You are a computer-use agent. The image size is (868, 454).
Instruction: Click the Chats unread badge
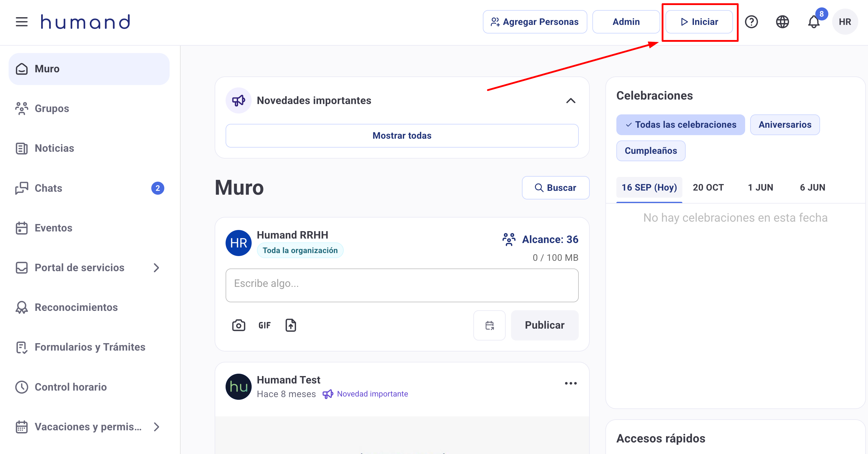click(157, 188)
